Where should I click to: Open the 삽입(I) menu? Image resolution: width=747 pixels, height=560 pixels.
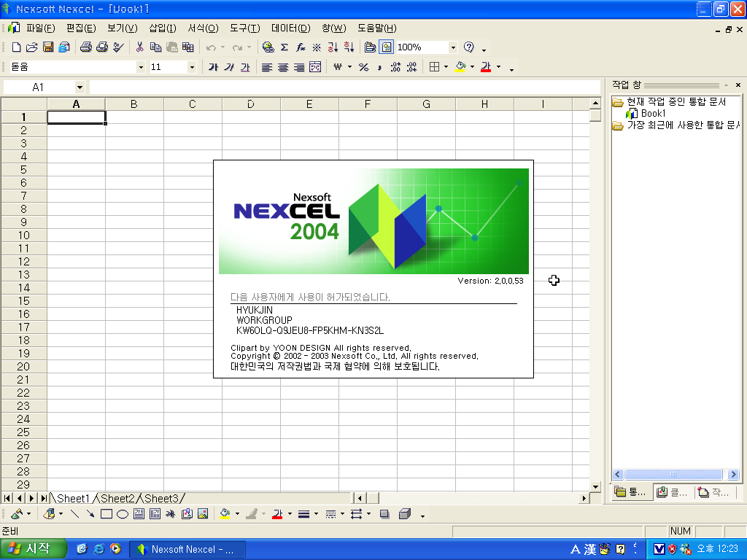pos(163,28)
